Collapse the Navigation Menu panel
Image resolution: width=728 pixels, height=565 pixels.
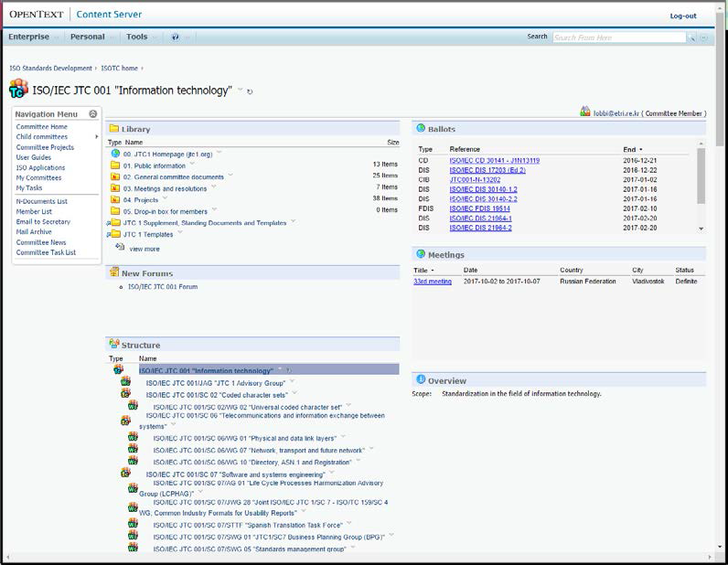coord(93,113)
